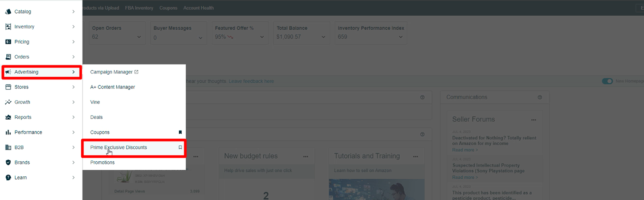
Task: Click the Reports icon in sidebar
Action: point(8,117)
